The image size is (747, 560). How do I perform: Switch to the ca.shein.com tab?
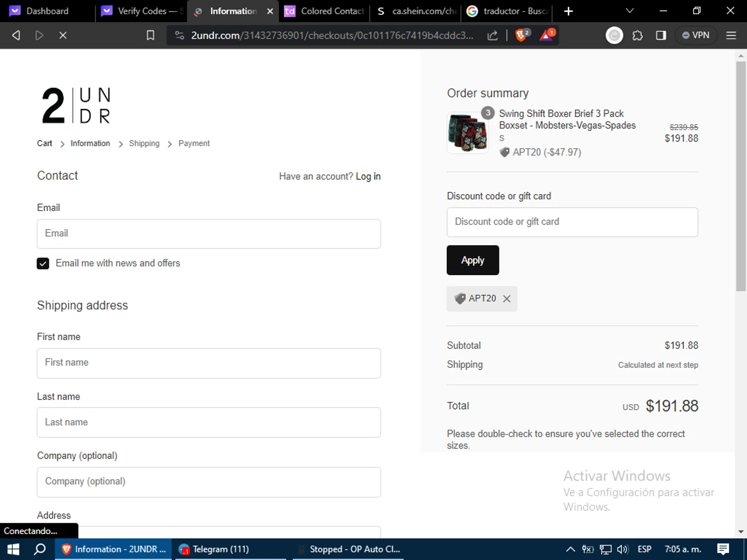point(416,11)
